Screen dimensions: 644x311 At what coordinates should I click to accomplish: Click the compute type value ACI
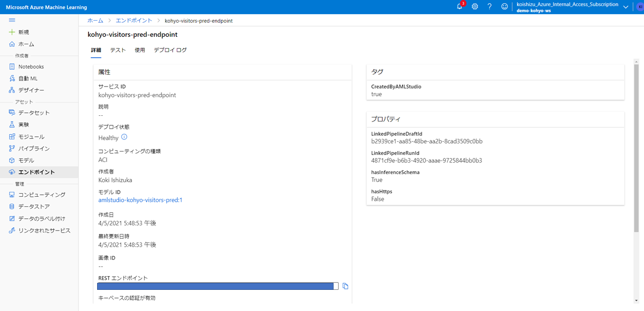[103, 160]
